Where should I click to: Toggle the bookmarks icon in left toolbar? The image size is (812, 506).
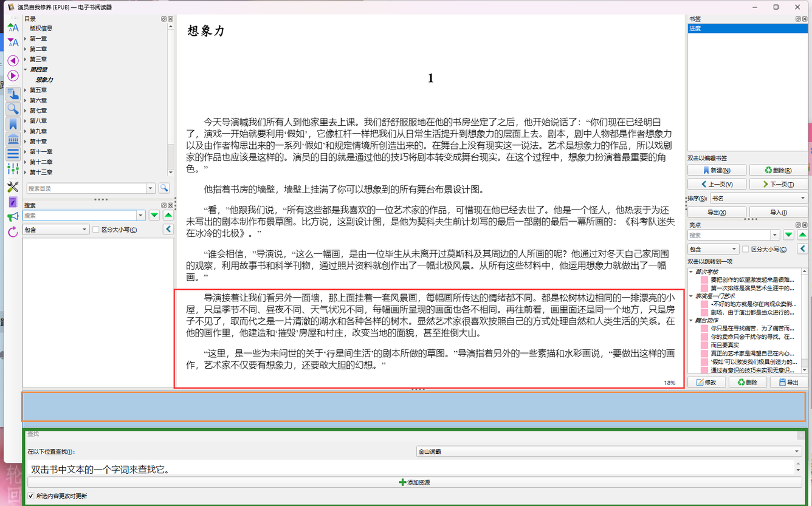pyautogui.click(x=13, y=124)
